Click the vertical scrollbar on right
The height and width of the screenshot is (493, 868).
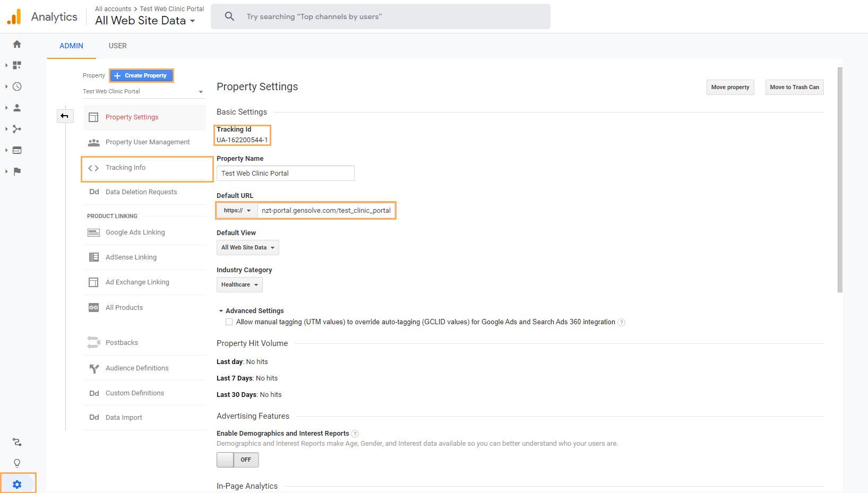tap(840, 179)
